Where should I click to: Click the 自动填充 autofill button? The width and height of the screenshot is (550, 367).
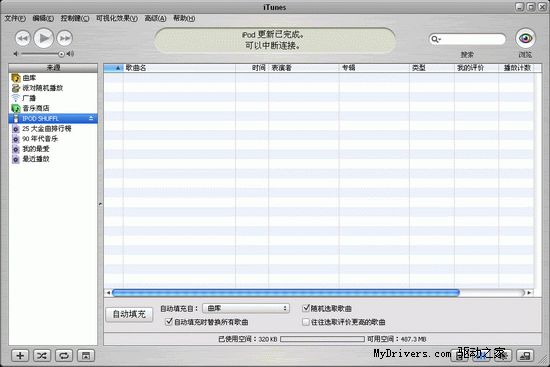point(129,314)
